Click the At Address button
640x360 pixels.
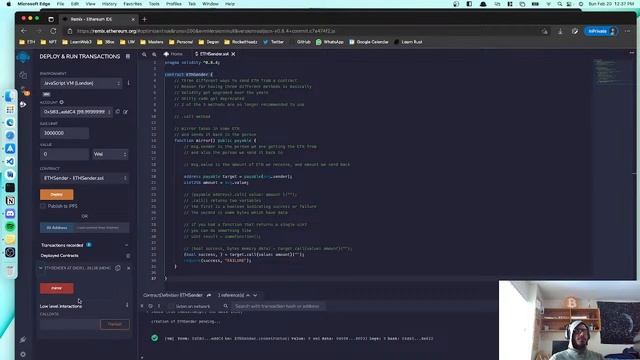click(57, 228)
